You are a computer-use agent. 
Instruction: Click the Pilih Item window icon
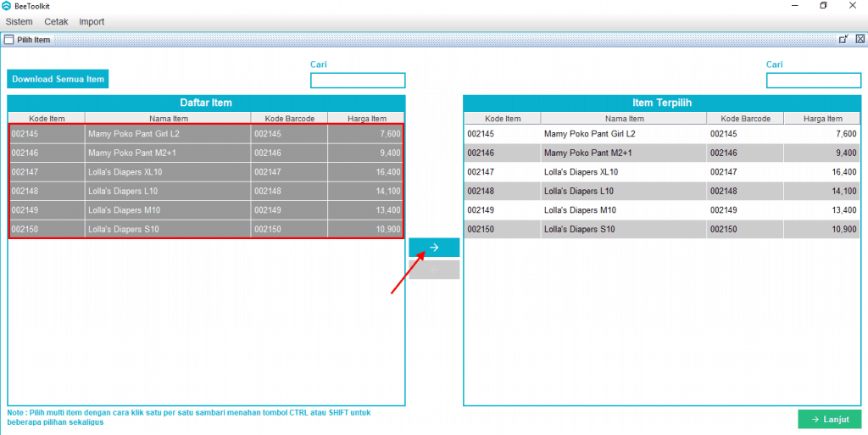8,40
